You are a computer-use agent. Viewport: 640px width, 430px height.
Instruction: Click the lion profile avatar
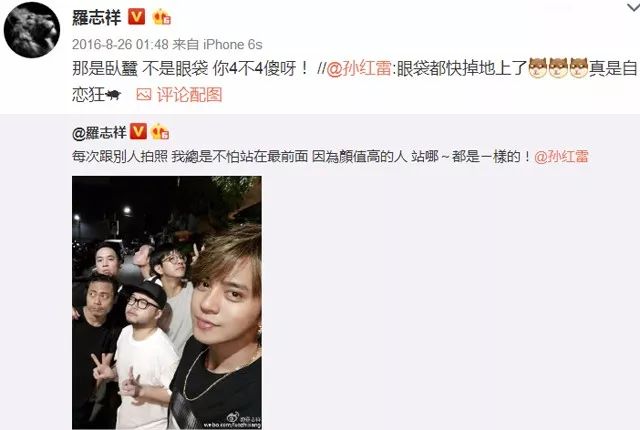(x=32, y=30)
